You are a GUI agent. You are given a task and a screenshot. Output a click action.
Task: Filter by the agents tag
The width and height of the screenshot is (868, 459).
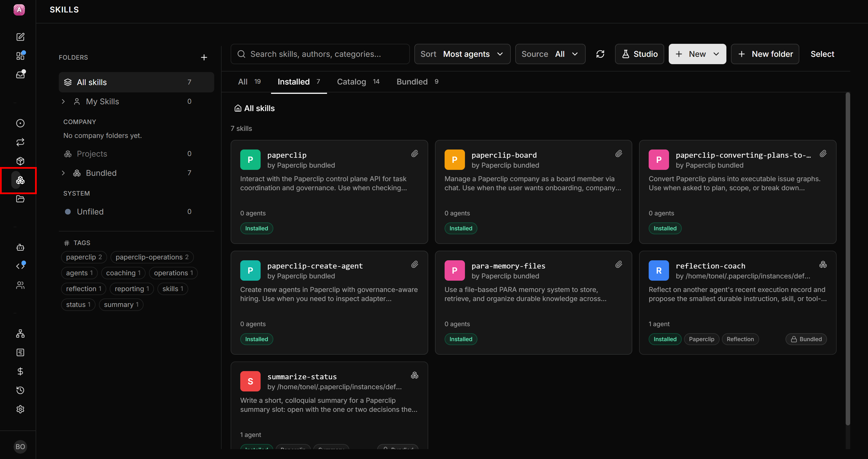tap(79, 273)
